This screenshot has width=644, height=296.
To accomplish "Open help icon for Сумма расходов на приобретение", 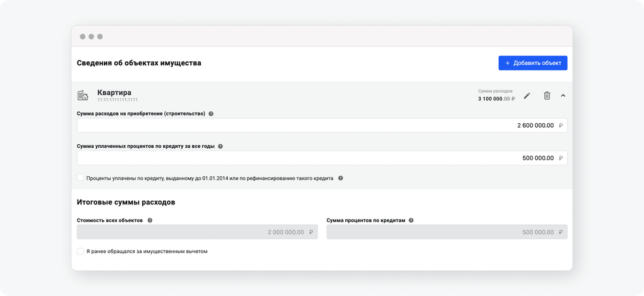I will pyautogui.click(x=211, y=114).
